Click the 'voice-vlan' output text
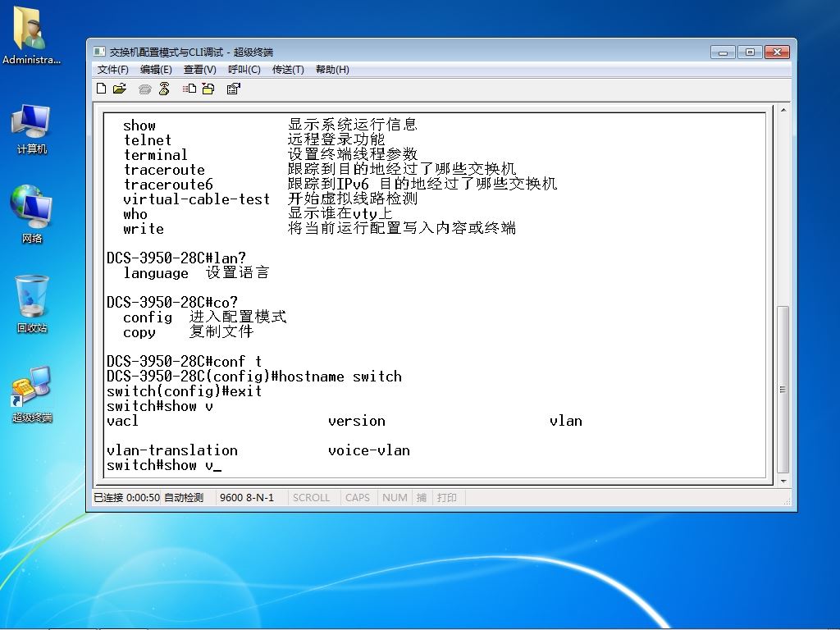This screenshot has height=630, width=840. (369, 450)
